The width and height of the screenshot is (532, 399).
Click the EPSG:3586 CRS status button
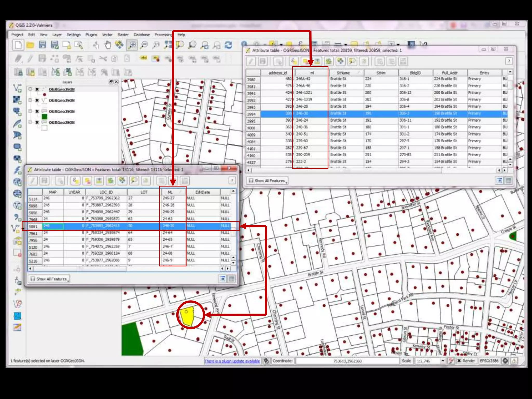489,361
